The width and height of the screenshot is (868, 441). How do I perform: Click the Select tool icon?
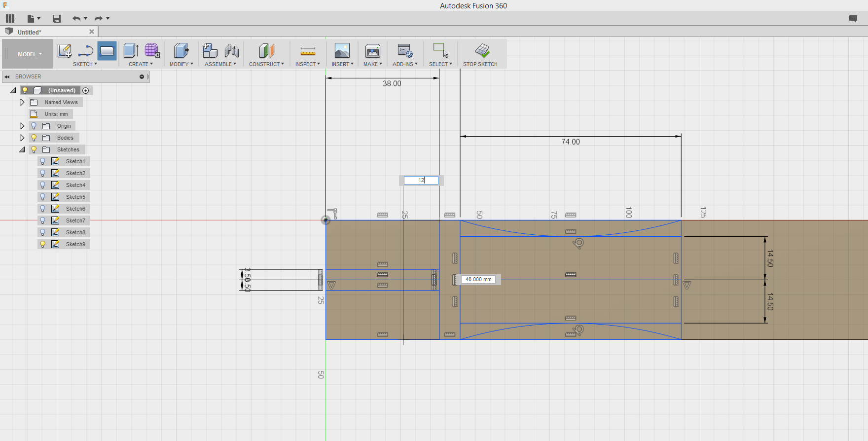(x=440, y=50)
